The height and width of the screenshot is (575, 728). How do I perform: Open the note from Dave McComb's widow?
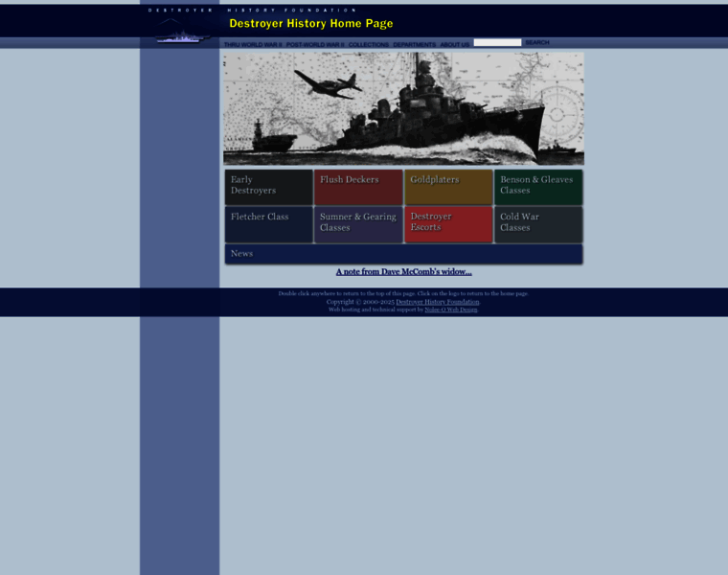(x=404, y=272)
